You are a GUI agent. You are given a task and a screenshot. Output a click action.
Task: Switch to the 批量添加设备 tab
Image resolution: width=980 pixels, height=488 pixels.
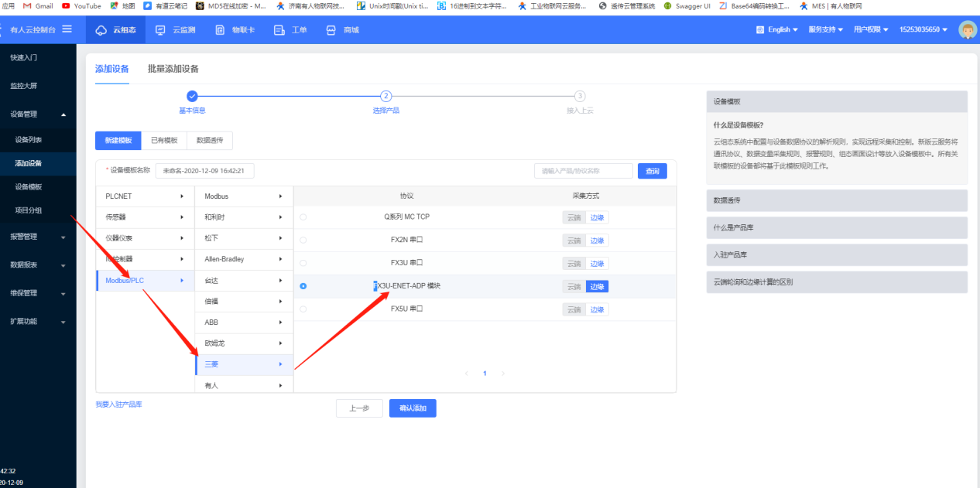pyautogui.click(x=173, y=69)
